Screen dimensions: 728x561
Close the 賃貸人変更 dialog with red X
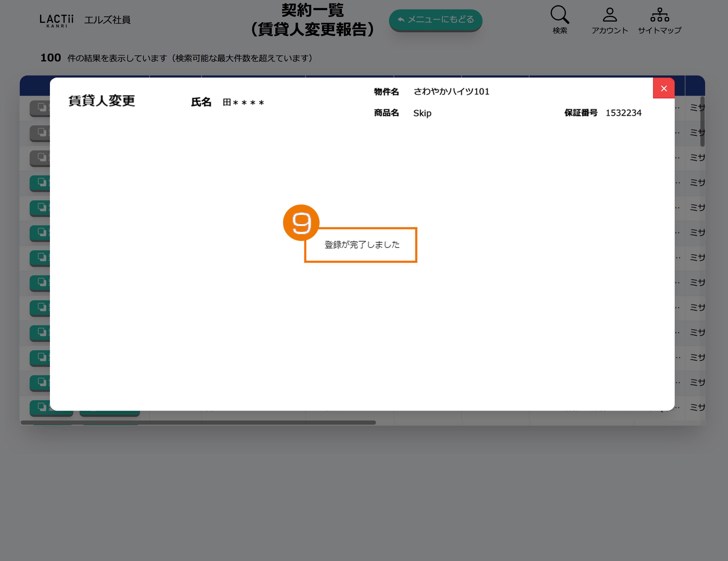[663, 88]
